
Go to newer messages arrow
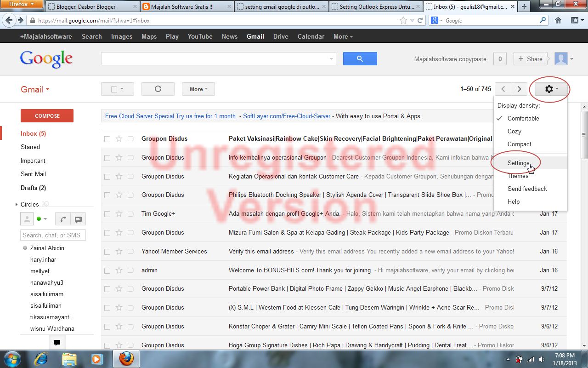click(503, 89)
